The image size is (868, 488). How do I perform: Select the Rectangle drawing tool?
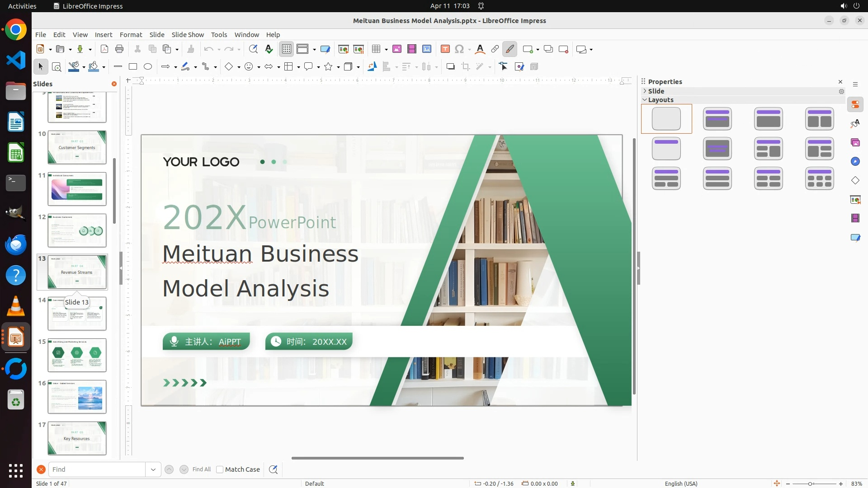[133, 67]
